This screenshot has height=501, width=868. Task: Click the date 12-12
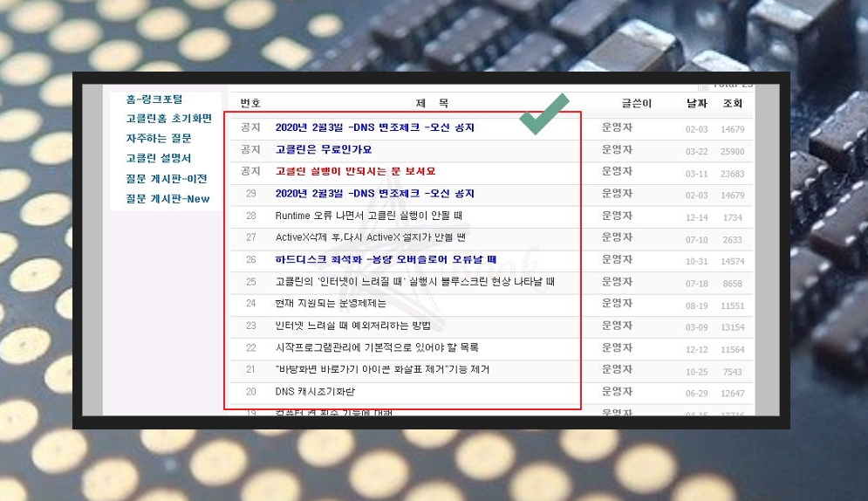(x=696, y=350)
